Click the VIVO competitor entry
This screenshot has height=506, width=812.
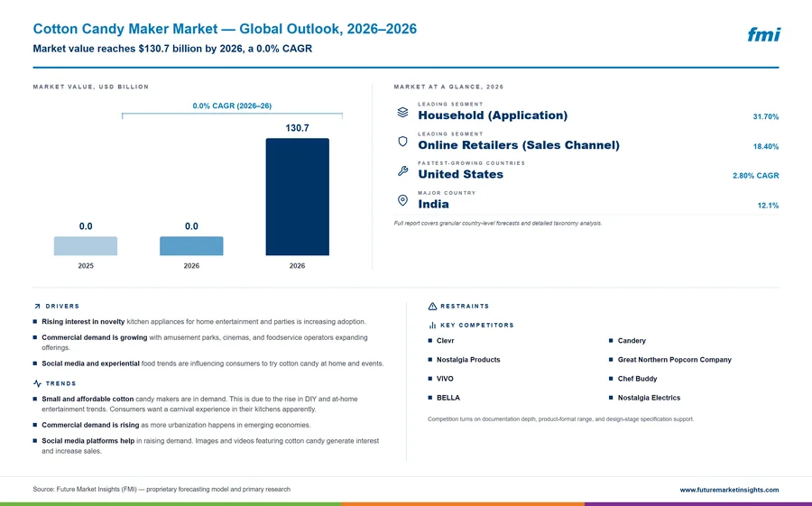(444, 379)
